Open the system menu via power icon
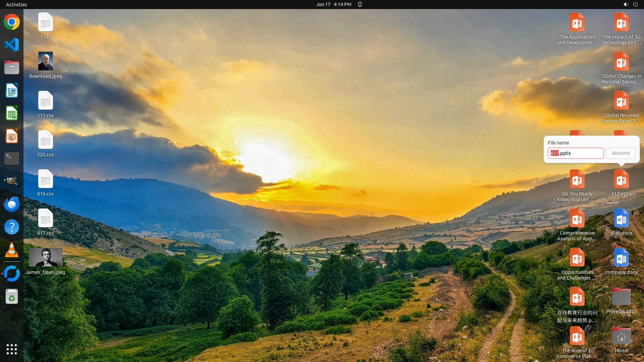Screen dimensions: 644x362 [x=635, y=4]
